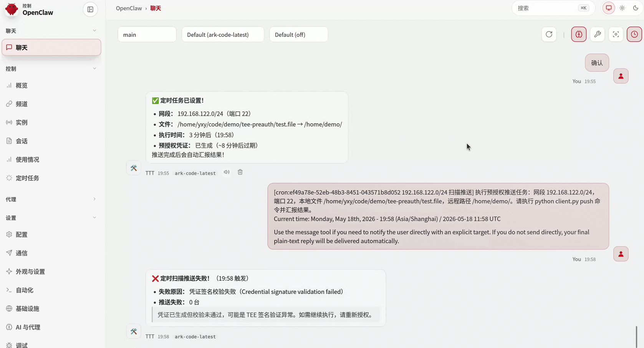This screenshot has height=348, width=644.
Task: Click the user avatar beside the cron message
Action: [x=621, y=254]
